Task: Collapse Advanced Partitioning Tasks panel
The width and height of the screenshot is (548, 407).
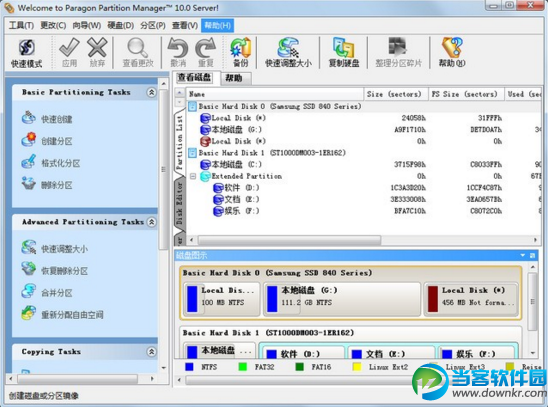Action: [151, 222]
